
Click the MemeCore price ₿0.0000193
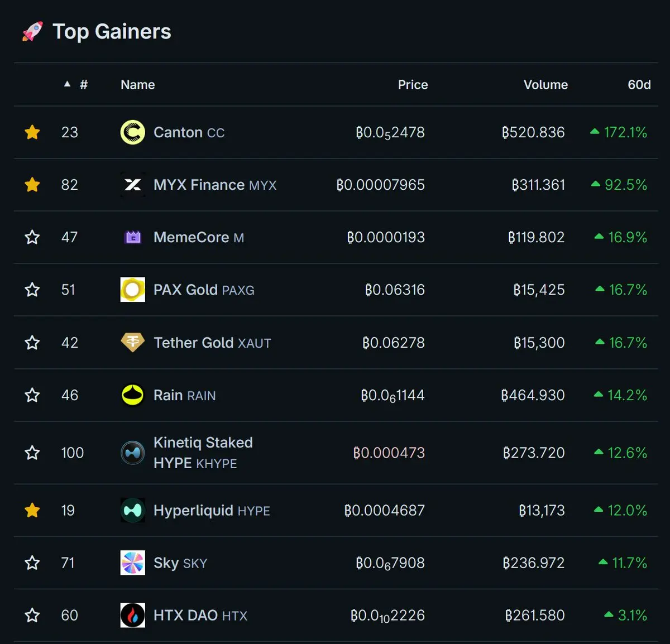click(x=386, y=237)
